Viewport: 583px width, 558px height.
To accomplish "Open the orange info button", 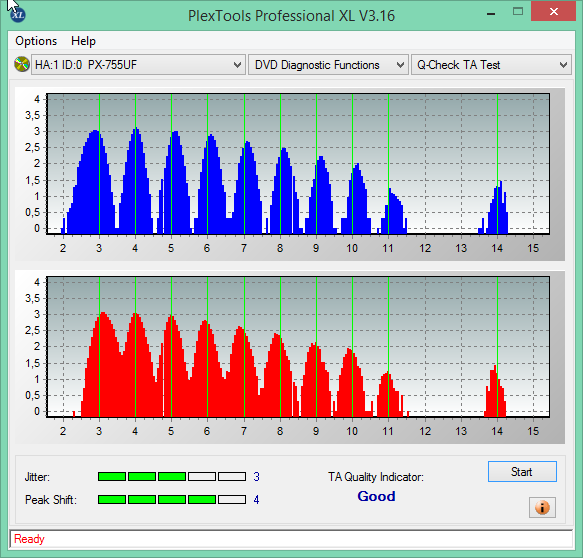I will tap(542, 507).
